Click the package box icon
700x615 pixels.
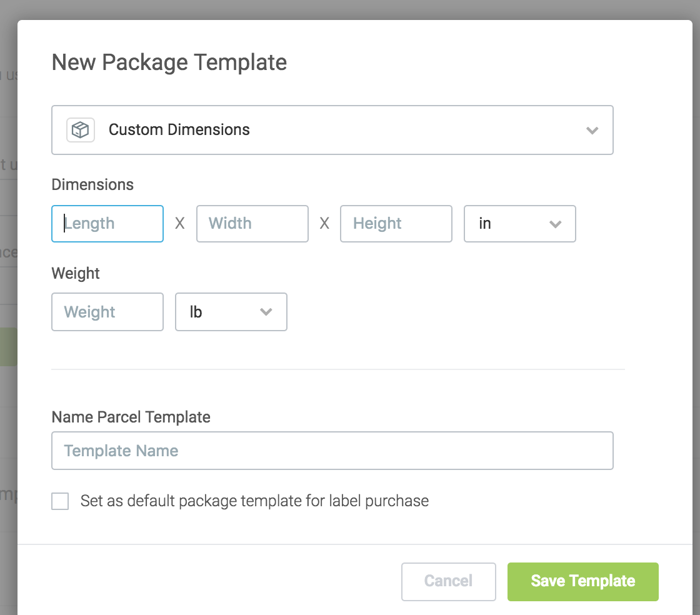point(81,130)
